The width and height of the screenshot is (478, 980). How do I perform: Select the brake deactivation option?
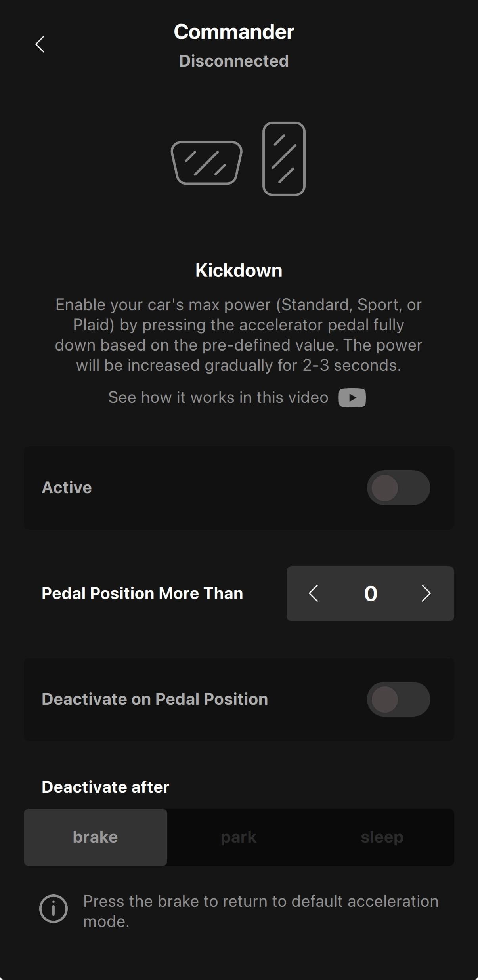click(96, 837)
